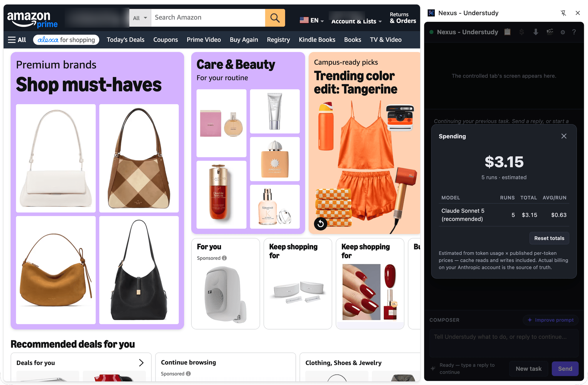Click the Care & Beauty heading
588x385 pixels.
pyautogui.click(x=236, y=64)
